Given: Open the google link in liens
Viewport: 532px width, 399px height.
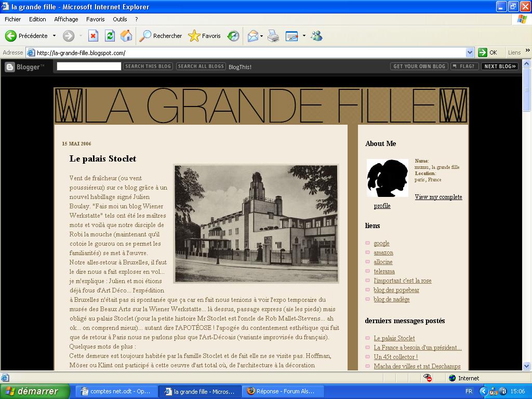Looking at the screenshot, I should click(381, 243).
